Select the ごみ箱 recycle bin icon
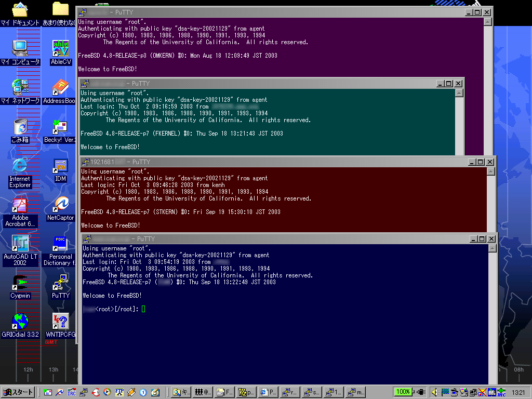 tap(20, 126)
